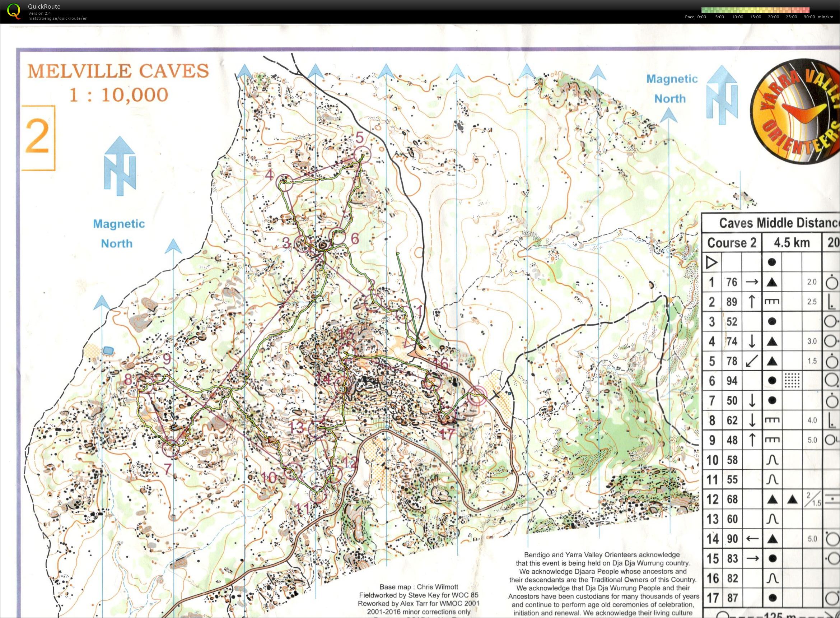Click the small blue pond symbol on map
Image resolution: width=840 pixels, height=618 pixels.
coord(108,351)
